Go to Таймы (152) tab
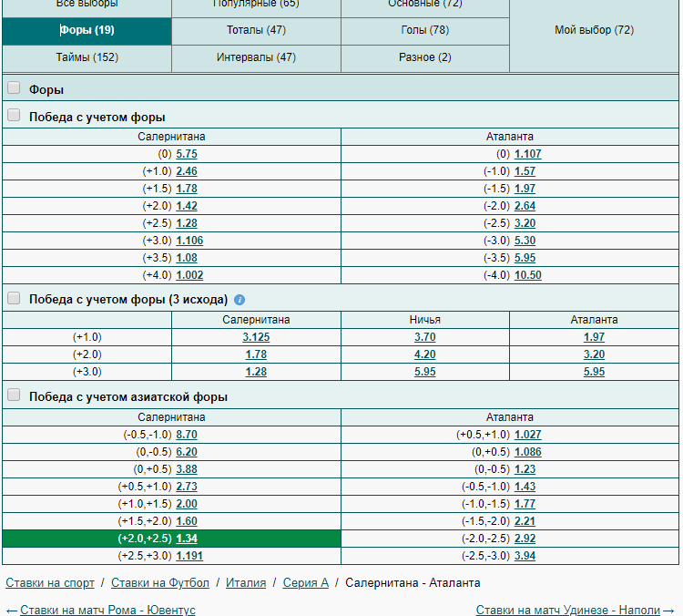This screenshot has height=616, width=683. (87, 58)
